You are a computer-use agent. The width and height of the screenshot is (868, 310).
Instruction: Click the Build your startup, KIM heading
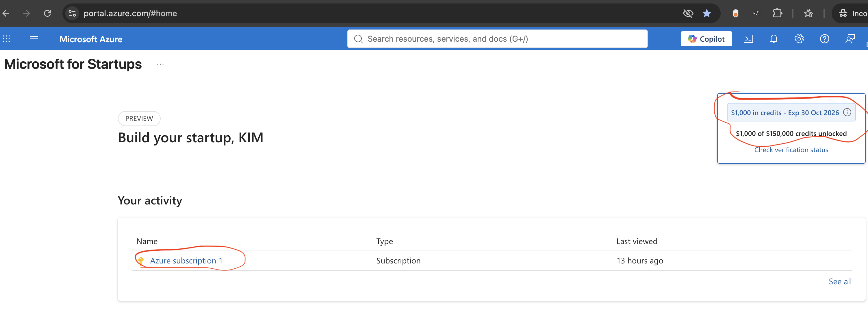190,138
